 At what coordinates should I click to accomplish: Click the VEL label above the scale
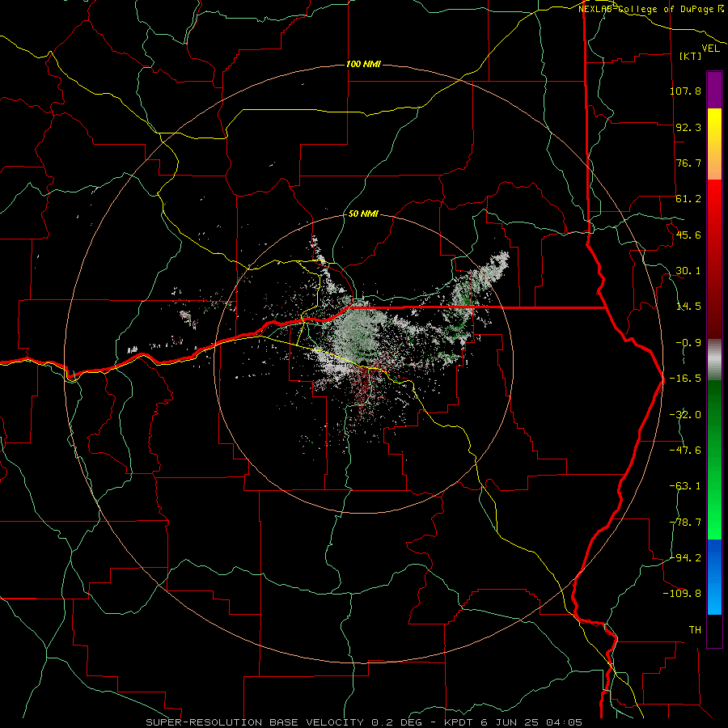pos(711,49)
